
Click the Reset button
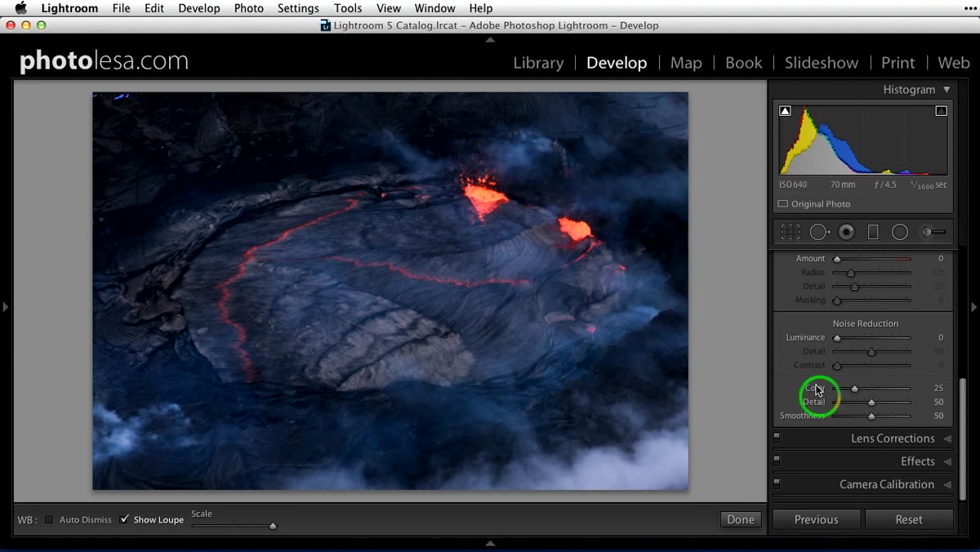pos(909,519)
